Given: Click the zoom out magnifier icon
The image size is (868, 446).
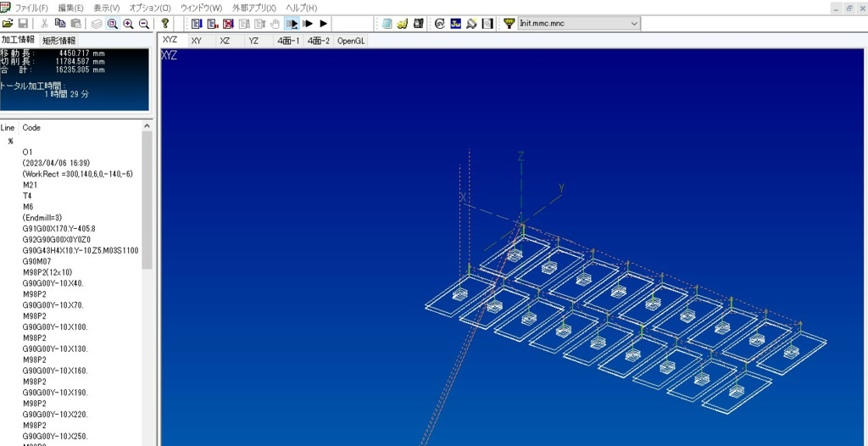Looking at the screenshot, I should point(143,24).
